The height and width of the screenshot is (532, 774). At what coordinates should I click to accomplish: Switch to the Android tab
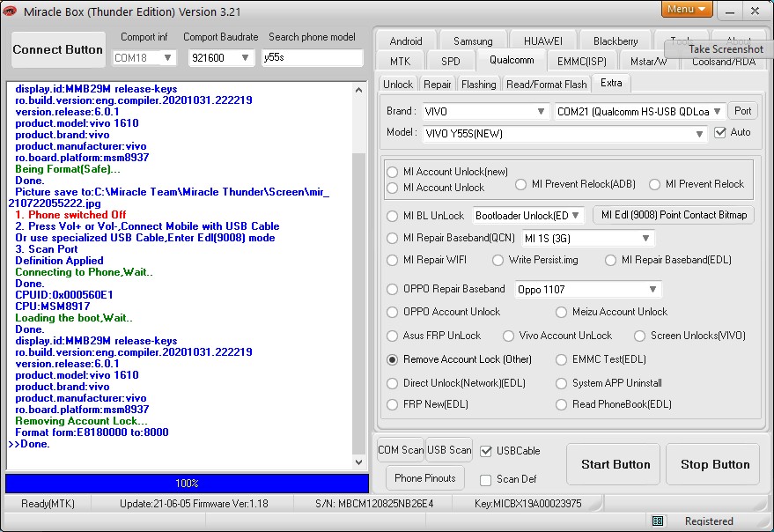pos(406,41)
